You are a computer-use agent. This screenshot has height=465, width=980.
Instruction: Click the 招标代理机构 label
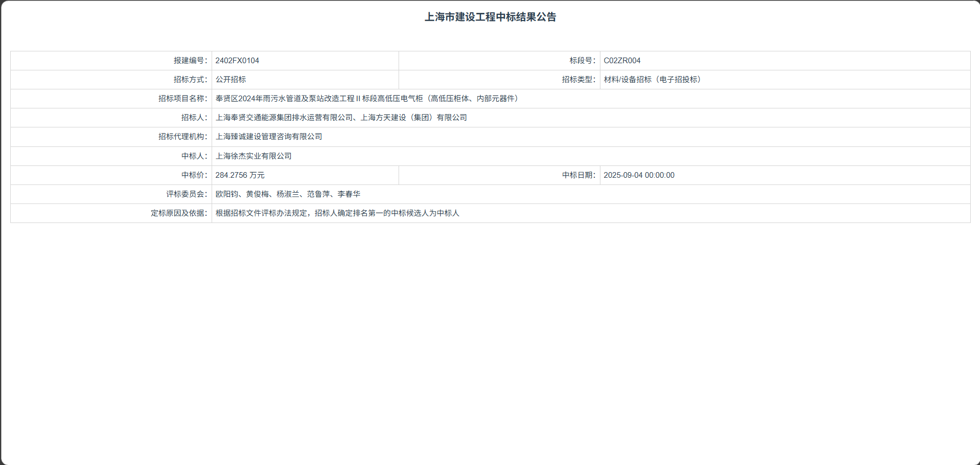pyautogui.click(x=183, y=137)
